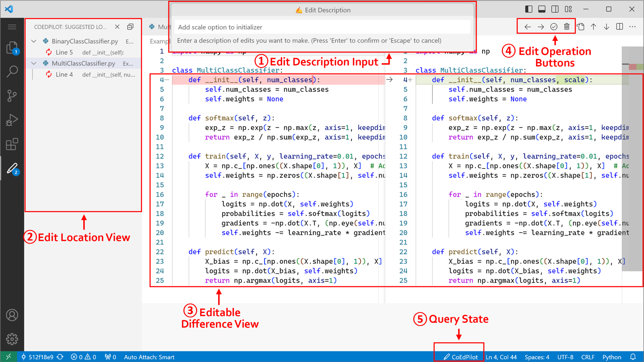Viewport: 644px width, 362px height.
Task: Open the CoEdPilot pencil view in activity bar
Action: pyautogui.click(x=12, y=169)
